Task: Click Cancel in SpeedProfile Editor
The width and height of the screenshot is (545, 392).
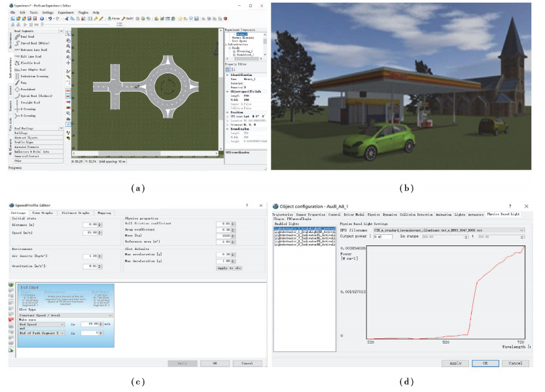Action: (247, 363)
